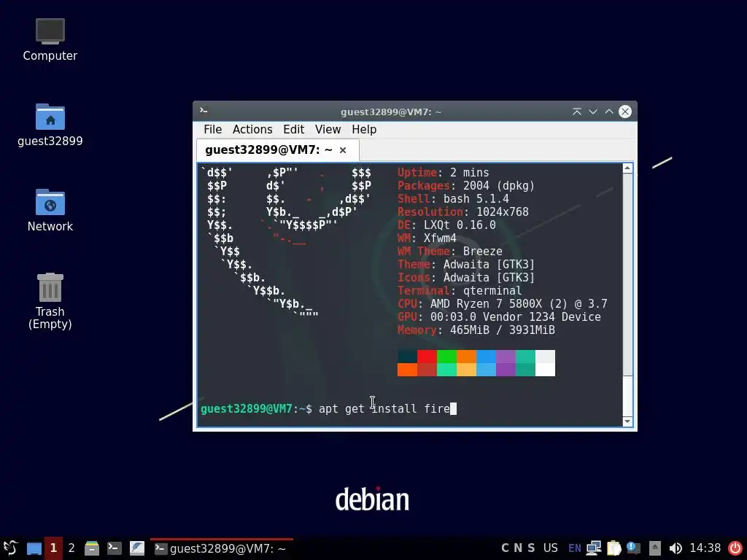Viewport: 747px width, 560px height.
Task: Click the US keyboard layout indicator
Action: pyautogui.click(x=550, y=548)
